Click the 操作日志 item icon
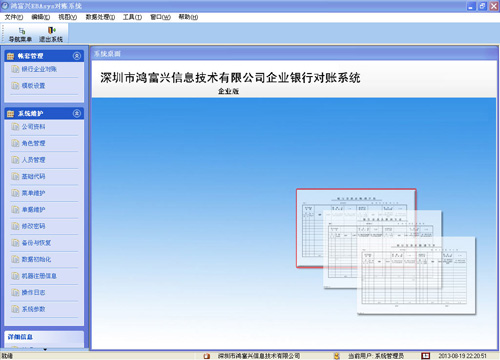This screenshot has height=360, width=500. (x=15, y=292)
